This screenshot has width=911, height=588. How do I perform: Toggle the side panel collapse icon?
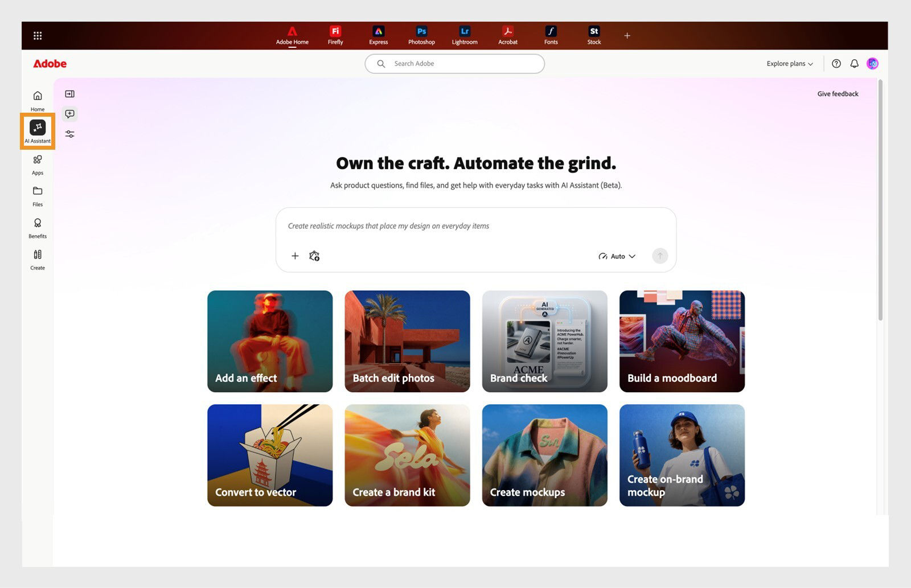pyautogui.click(x=69, y=94)
